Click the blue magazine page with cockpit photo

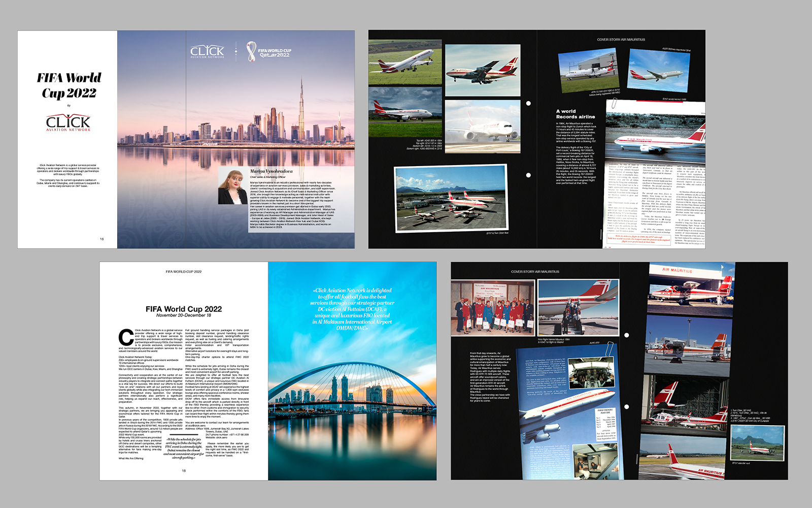pyautogui.click(x=567, y=411)
